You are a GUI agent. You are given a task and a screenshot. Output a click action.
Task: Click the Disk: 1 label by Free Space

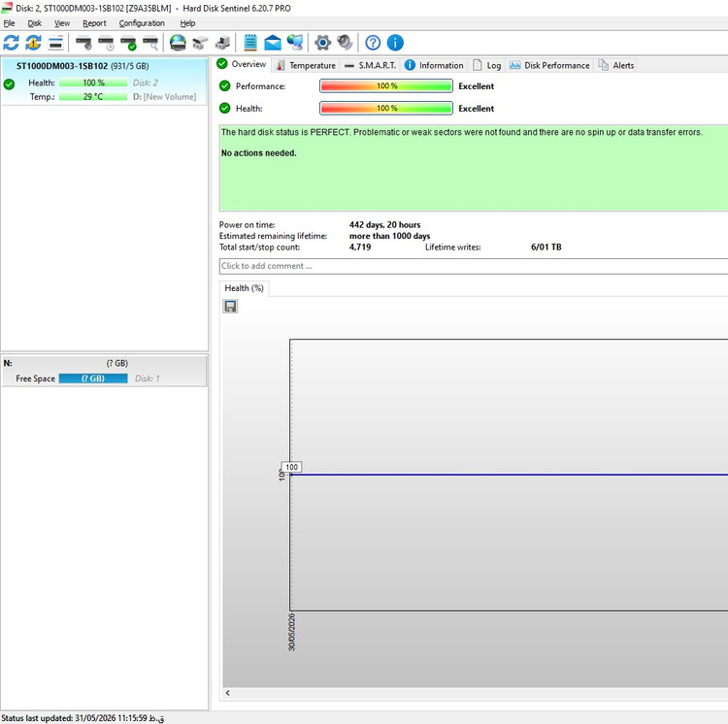click(148, 378)
